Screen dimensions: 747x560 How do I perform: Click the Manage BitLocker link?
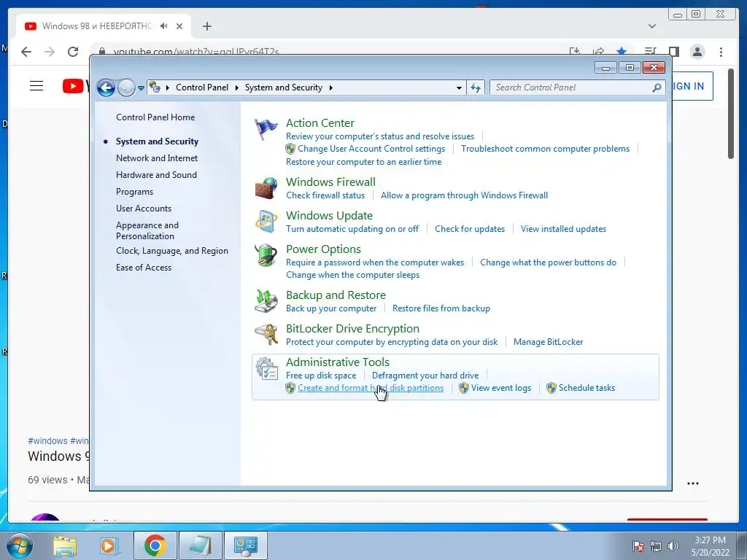point(549,342)
